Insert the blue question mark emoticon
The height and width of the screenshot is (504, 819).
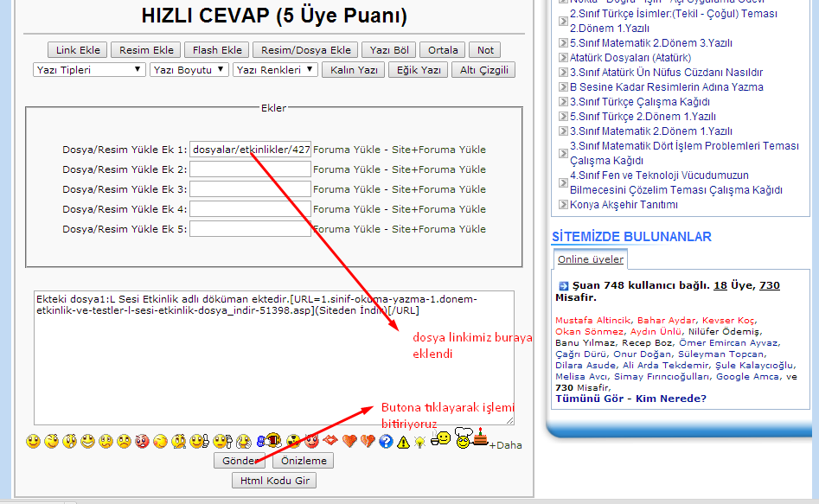(x=386, y=442)
